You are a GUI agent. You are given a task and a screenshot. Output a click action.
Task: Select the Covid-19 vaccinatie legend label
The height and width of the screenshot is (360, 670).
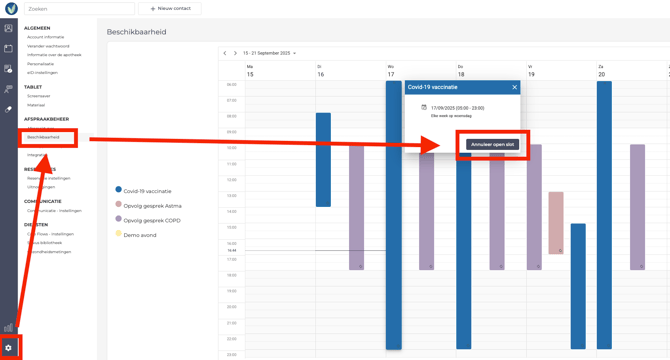pos(147,191)
